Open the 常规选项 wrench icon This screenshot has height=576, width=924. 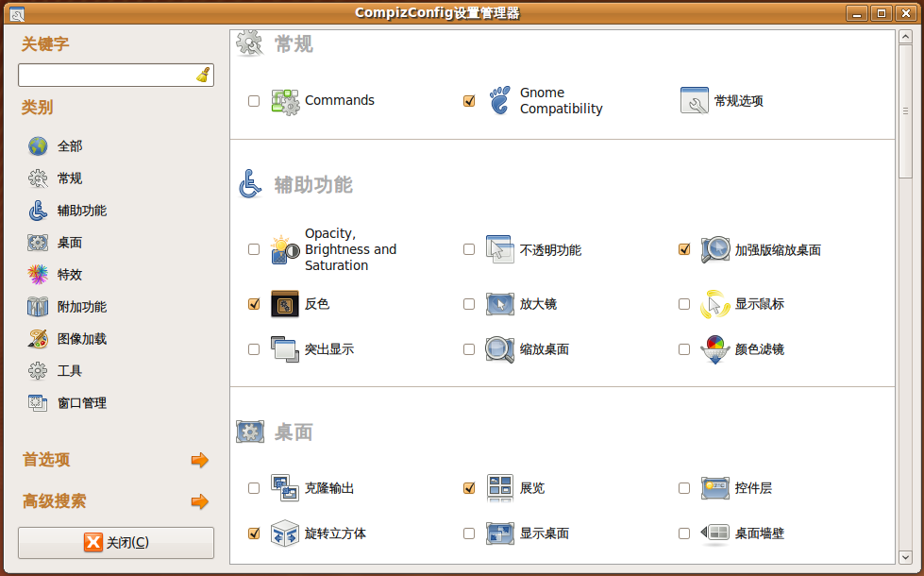click(694, 100)
